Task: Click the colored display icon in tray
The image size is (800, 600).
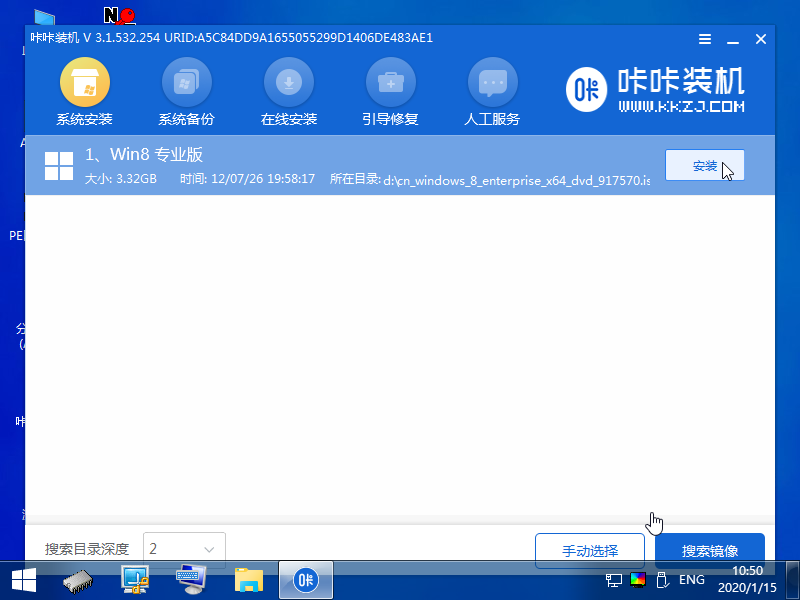Action: coord(638,580)
